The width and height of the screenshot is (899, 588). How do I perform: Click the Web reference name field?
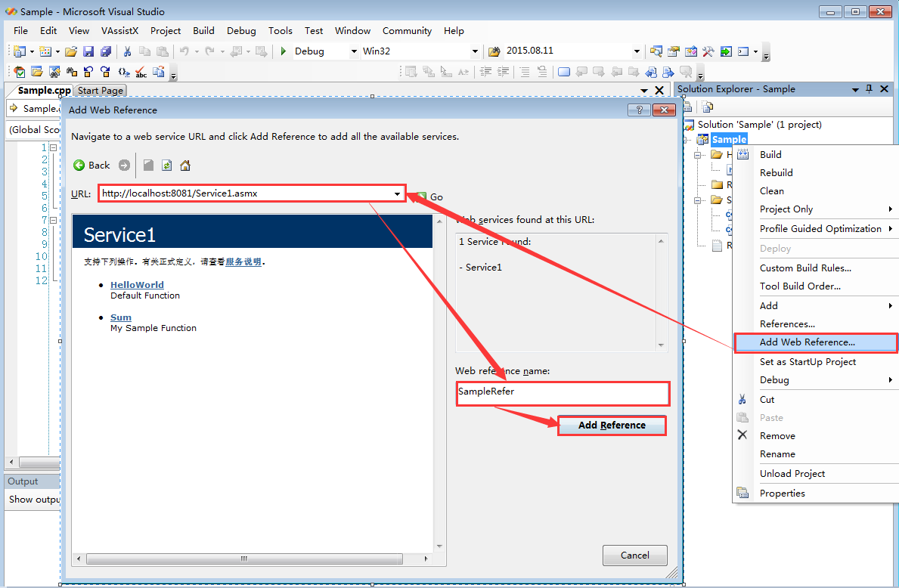tap(563, 392)
